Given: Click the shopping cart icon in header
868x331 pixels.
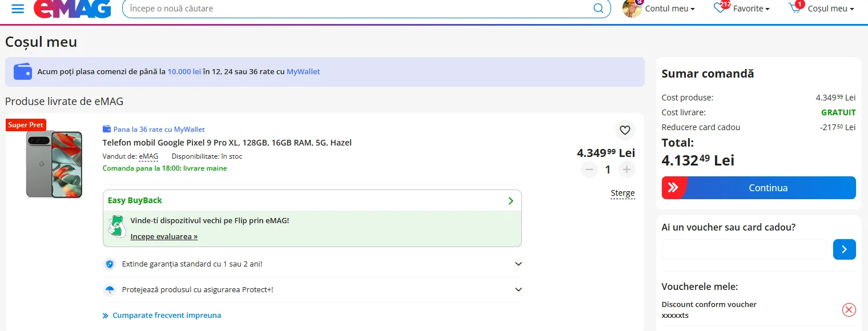Looking at the screenshot, I should [795, 8].
